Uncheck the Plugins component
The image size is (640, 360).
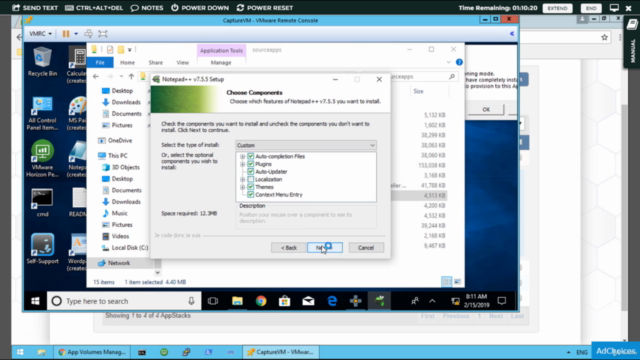[x=251, y=164]
